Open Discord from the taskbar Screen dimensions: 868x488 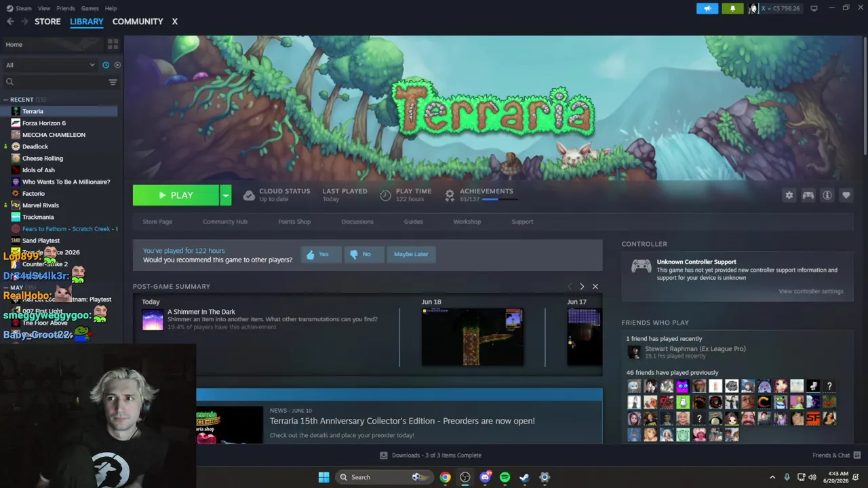tap(485, 477)
